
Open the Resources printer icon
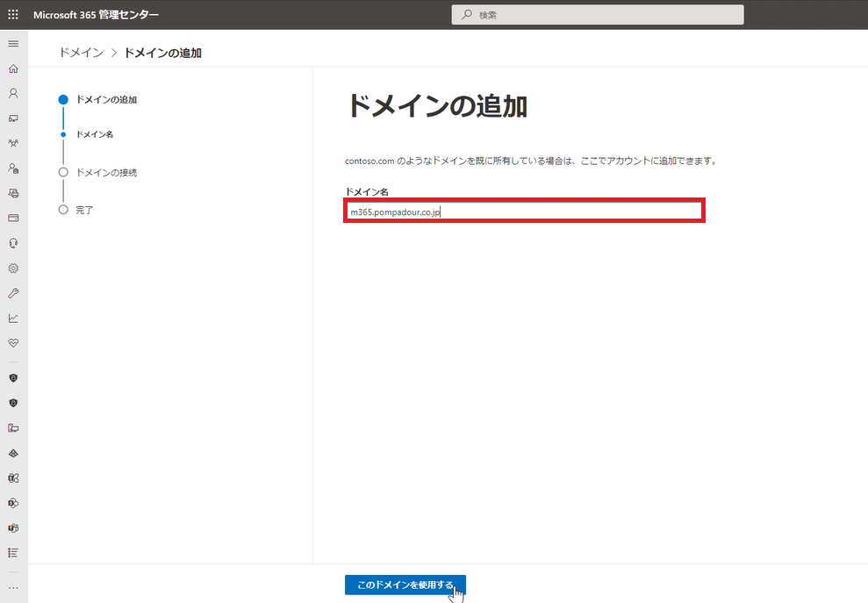pos(13,193)
